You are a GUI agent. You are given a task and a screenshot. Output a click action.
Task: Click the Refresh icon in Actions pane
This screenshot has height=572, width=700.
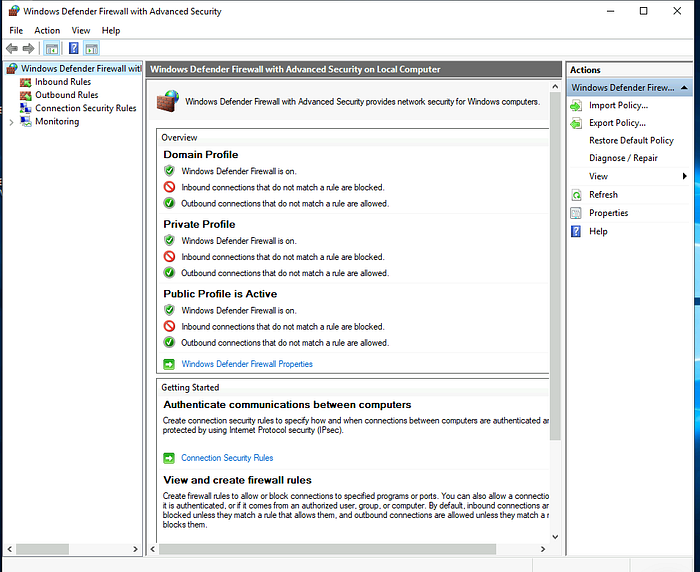[x=576, y=195]
